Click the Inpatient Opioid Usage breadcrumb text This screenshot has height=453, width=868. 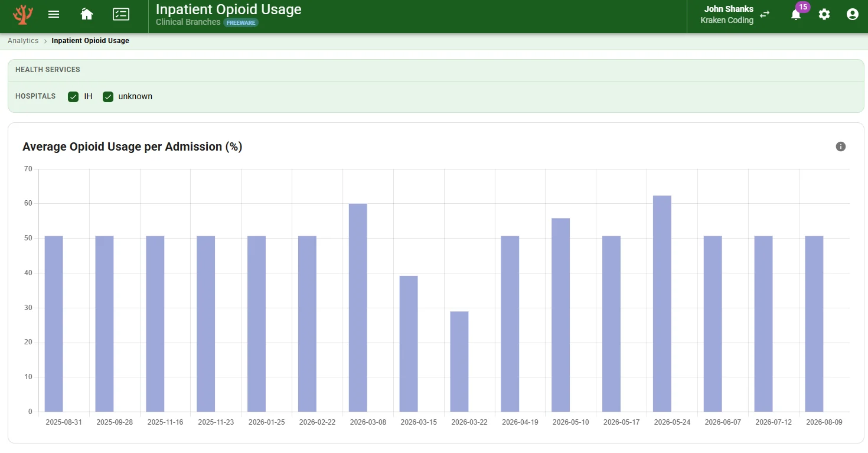point(90,41)
